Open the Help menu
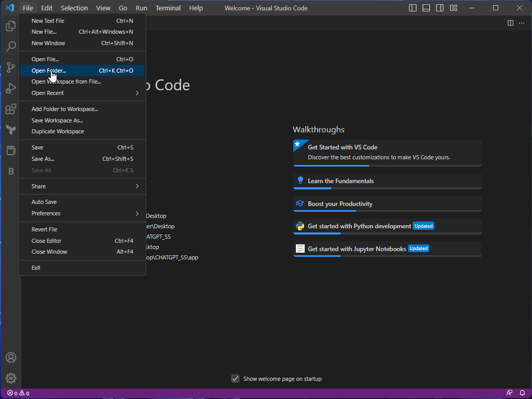The height and width of the screenshot is (399, 532). click(196, 8)
